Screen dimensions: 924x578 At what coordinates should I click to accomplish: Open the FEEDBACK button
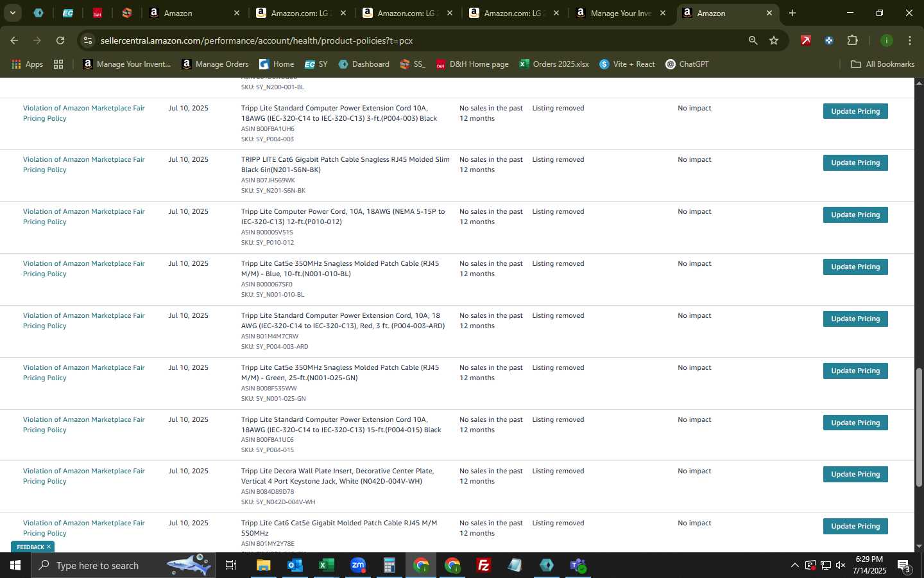click(x=30, y=547)
